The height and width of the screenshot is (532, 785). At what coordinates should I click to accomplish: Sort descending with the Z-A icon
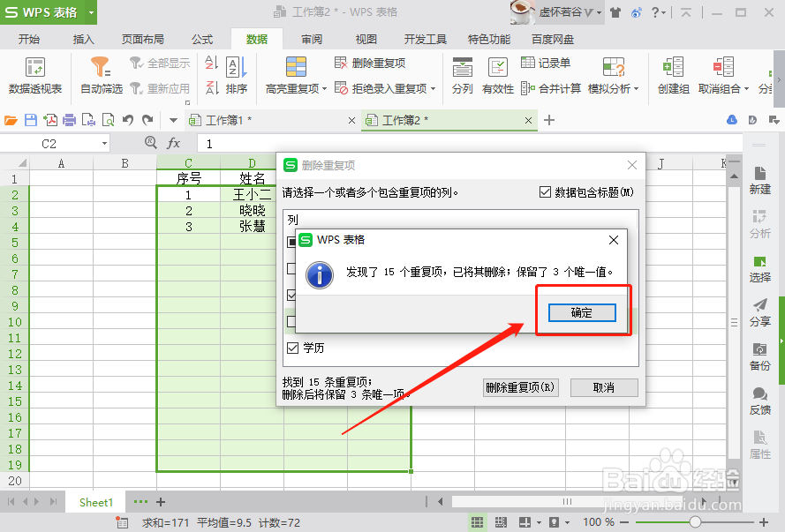tap(212, 87)
